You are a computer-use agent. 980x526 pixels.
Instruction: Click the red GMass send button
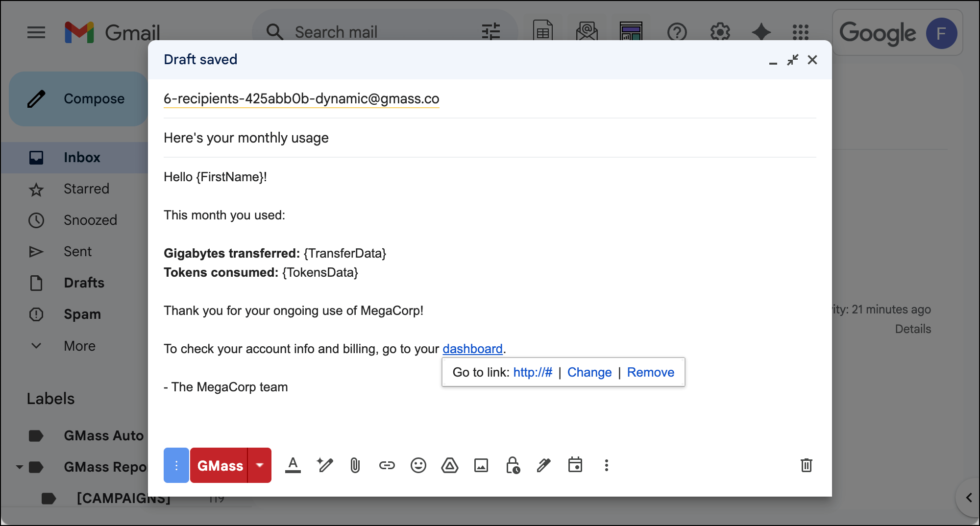[x=220, y=465]
